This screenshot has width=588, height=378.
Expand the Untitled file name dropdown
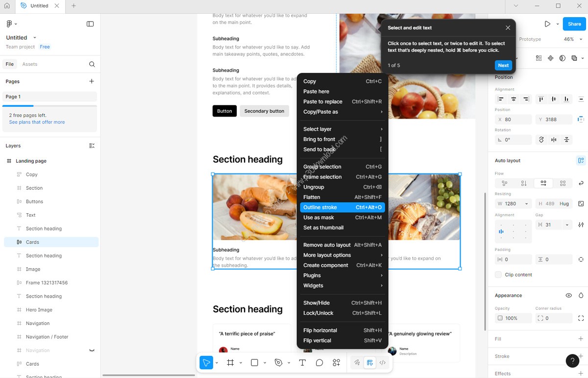[x=34, y=38]
